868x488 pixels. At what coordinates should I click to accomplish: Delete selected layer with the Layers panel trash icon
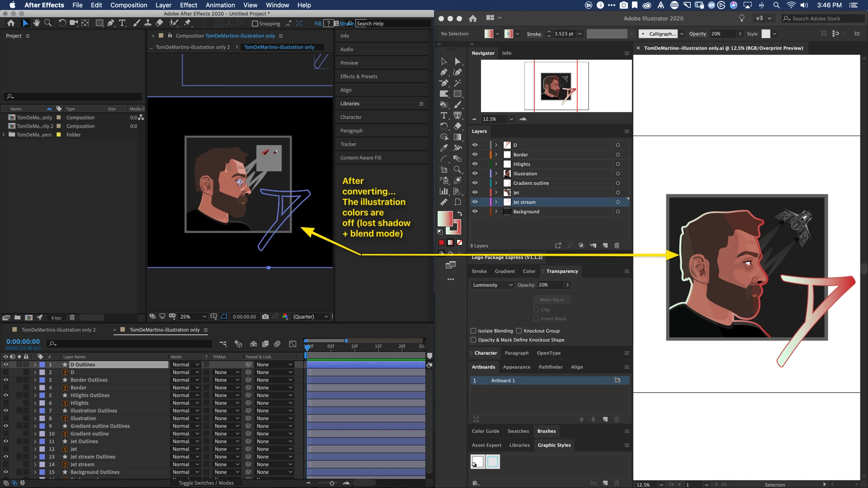(x=617, y=245)
